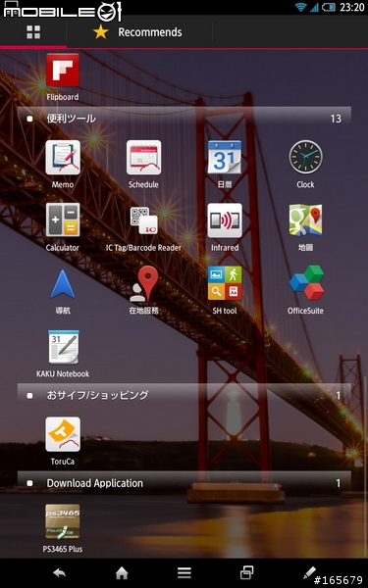
Task: Tap the battery status icon
Action: tap(328, 7)
